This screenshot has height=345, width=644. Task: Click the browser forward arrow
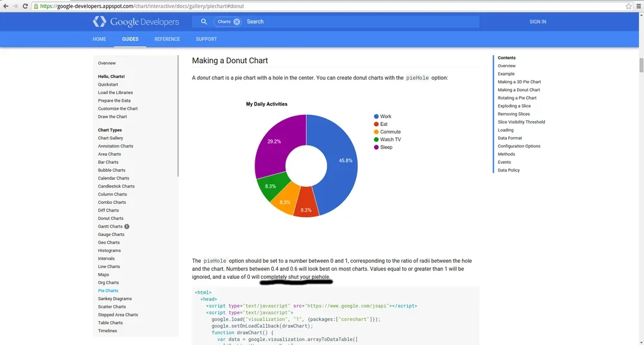(x=16, y=6)
